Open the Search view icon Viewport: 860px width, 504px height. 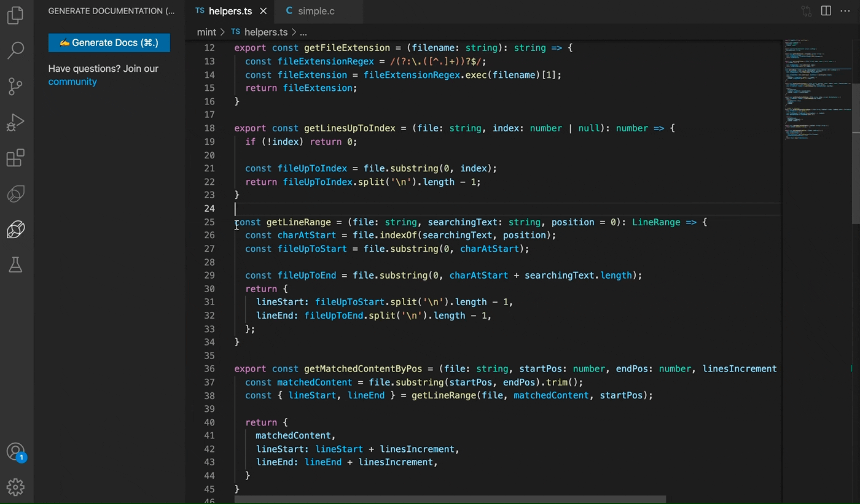[x=15, y=50]
